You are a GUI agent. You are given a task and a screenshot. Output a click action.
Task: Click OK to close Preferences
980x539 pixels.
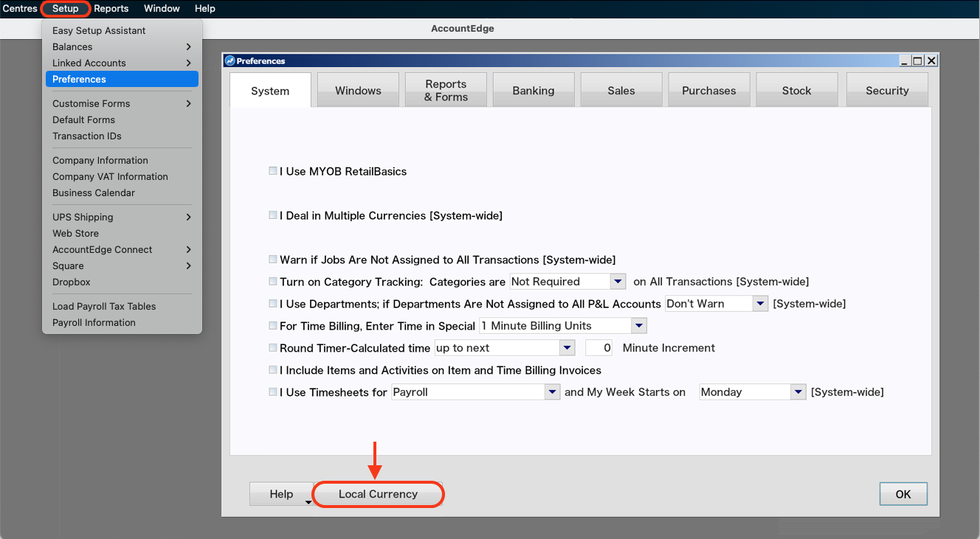click(x=903, y=494)
